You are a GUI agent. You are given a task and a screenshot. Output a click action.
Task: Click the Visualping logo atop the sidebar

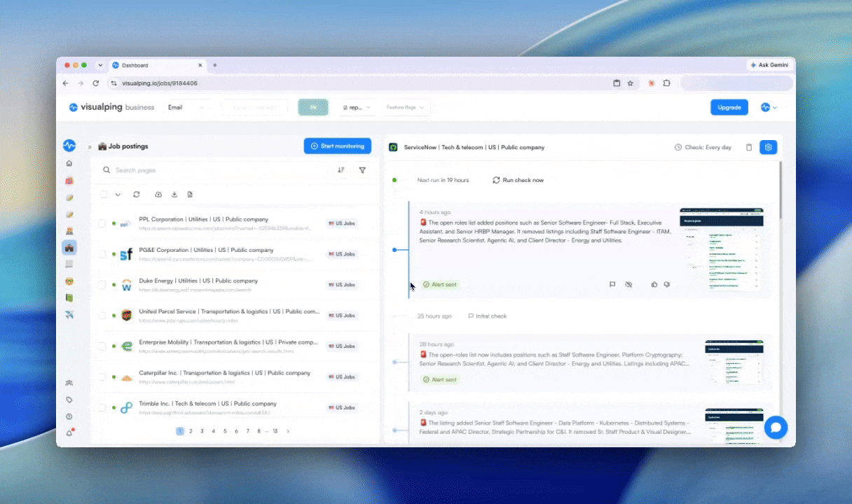(69, 146)
